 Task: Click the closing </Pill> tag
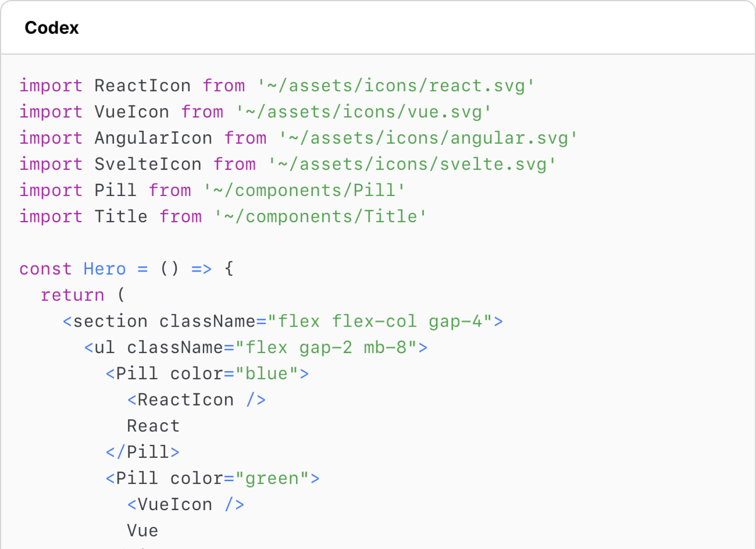pos(142,452)
